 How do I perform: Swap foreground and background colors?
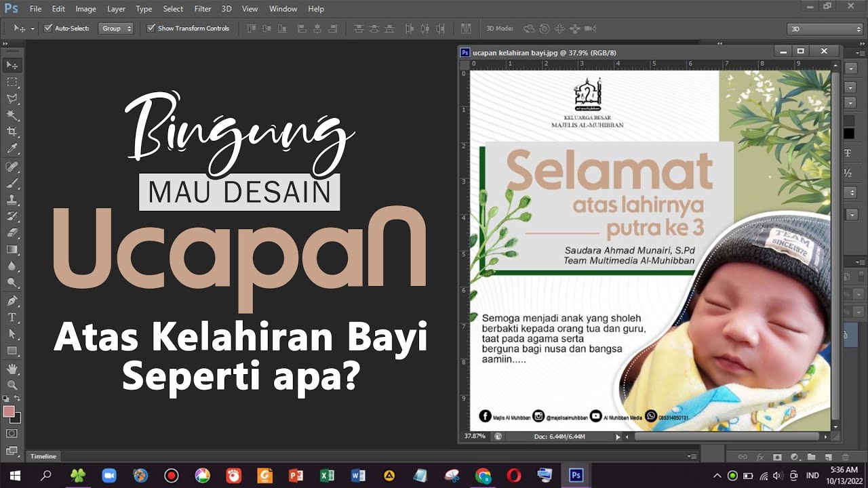coord(18,399)
